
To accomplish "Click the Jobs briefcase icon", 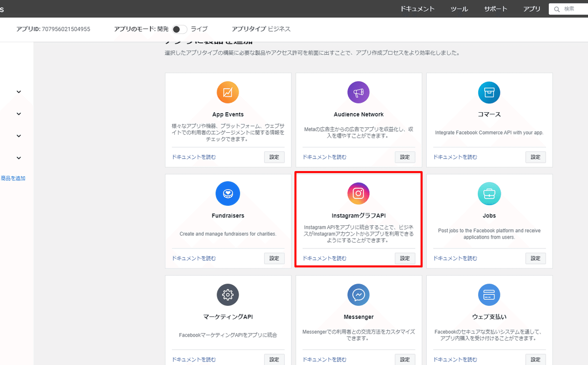I will (489, 194).
